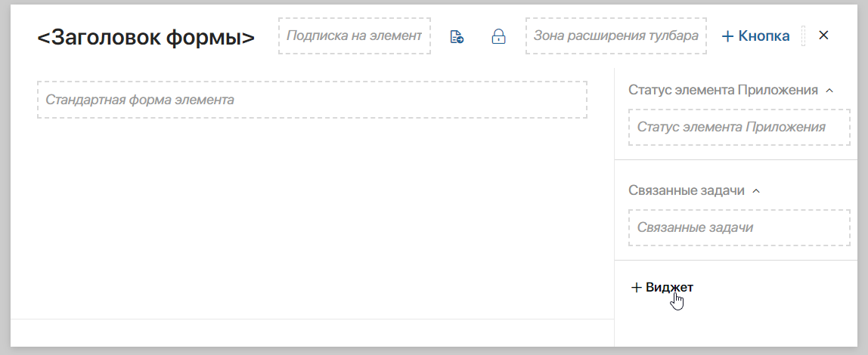Select the Зона расширения тулбара placeholder
Screen dimensions: 868x355
(x=616, y=36)
